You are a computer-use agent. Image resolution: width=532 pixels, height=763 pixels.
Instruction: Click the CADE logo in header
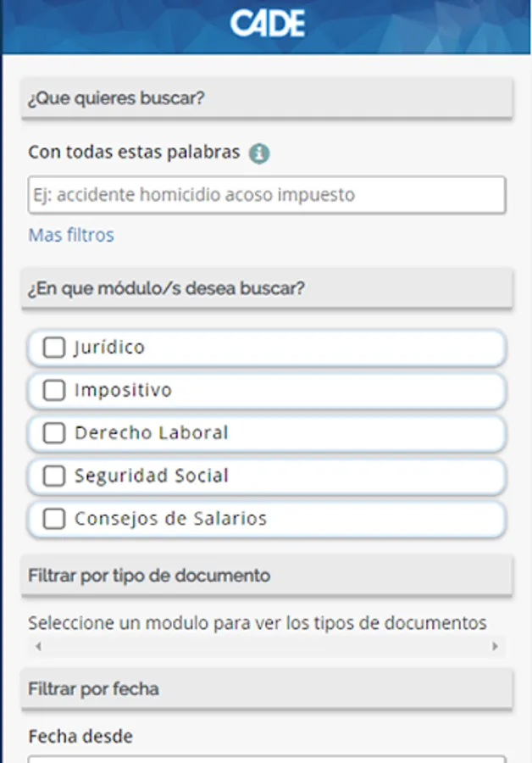click(267, 24)
